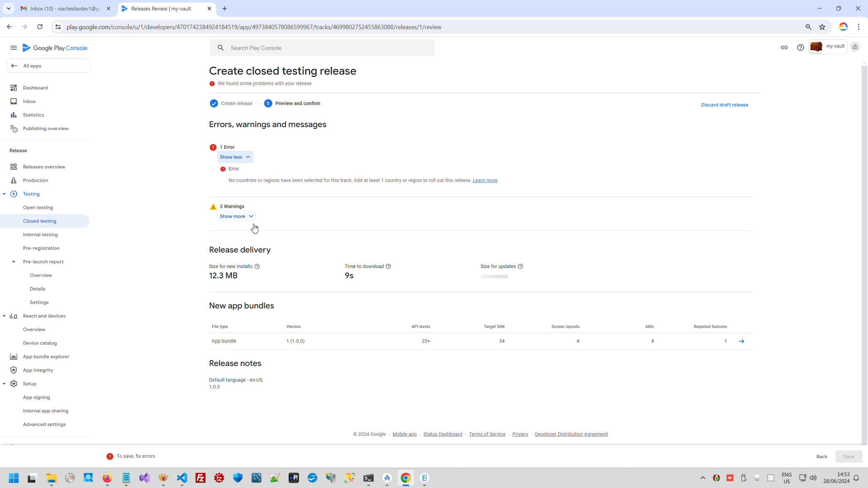This screenshot has width=868, height=488.
Task: Open App integrity from sidebar
Action: (38, 370)
